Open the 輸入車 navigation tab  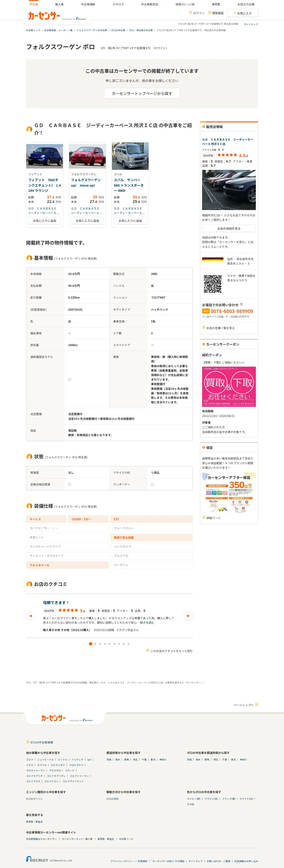(59, 4)
